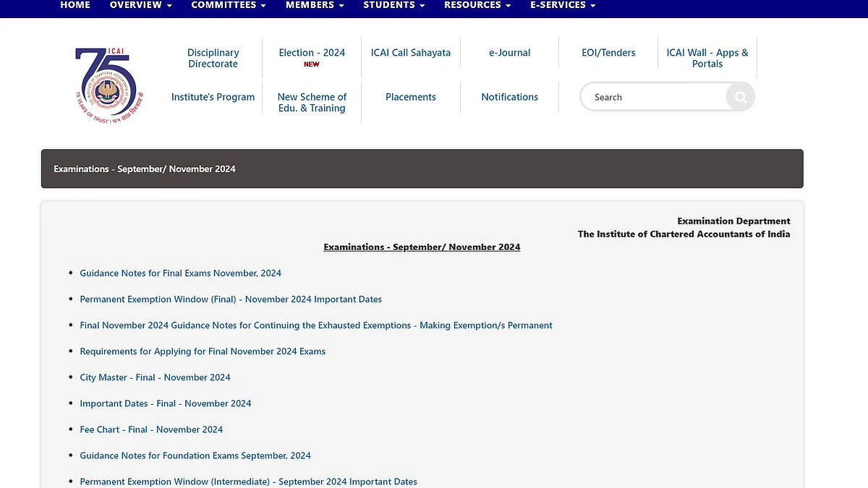The width and height of the screenshot is (868, 488).
Task: Open the Election - 2024 link
Action: 312,53
